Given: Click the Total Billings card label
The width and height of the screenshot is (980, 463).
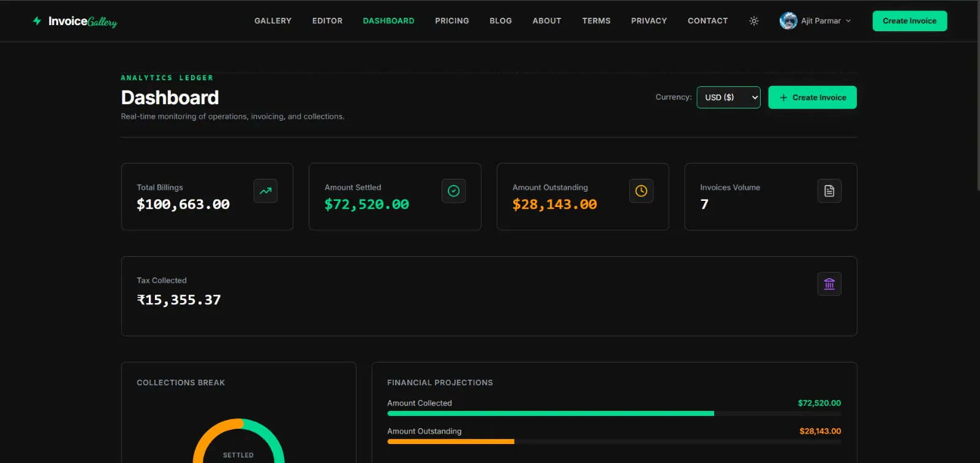Looking at the screenshot, I should click(x=160, y=187).
